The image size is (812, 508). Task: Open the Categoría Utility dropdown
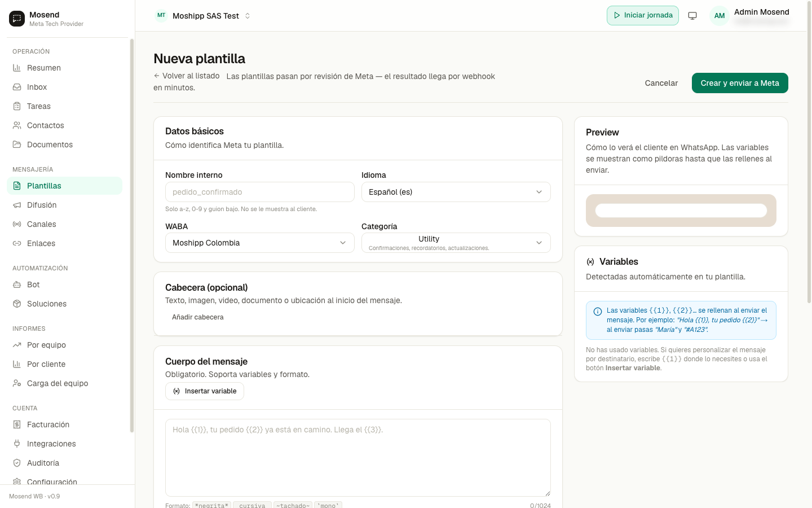click(456, 243)
